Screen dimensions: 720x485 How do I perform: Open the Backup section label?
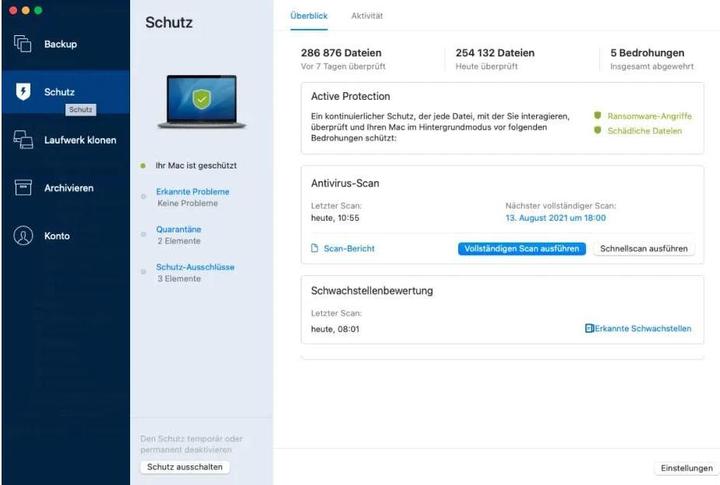click(x=61, y=44)
